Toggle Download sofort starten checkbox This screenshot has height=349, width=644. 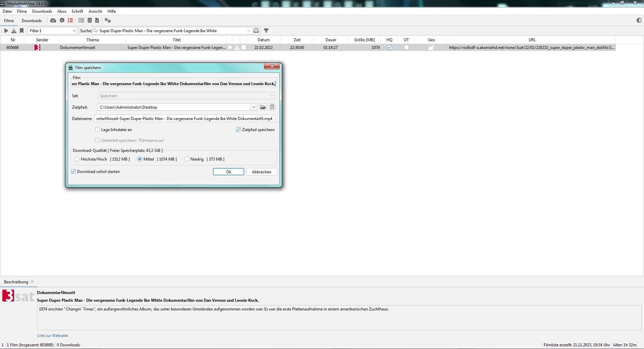[x=73, y=171]
